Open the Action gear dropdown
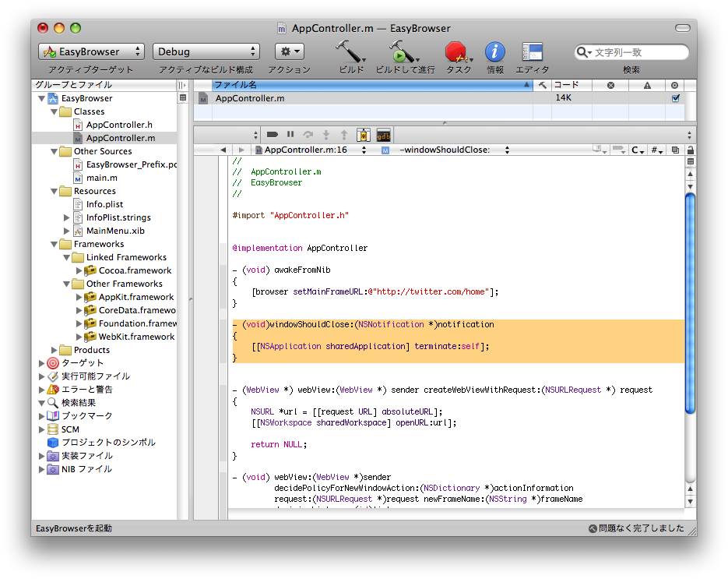This screenshot has height=579, width=728. 289,51
